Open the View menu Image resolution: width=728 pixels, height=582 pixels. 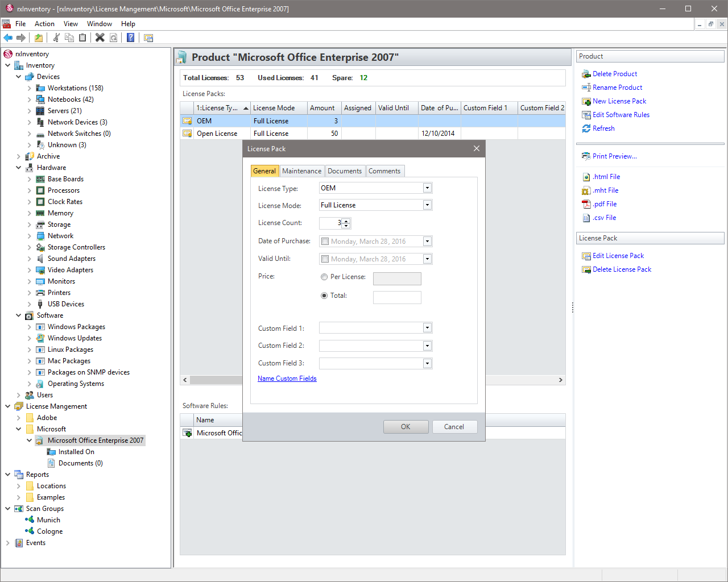click(x=71, y=24)
